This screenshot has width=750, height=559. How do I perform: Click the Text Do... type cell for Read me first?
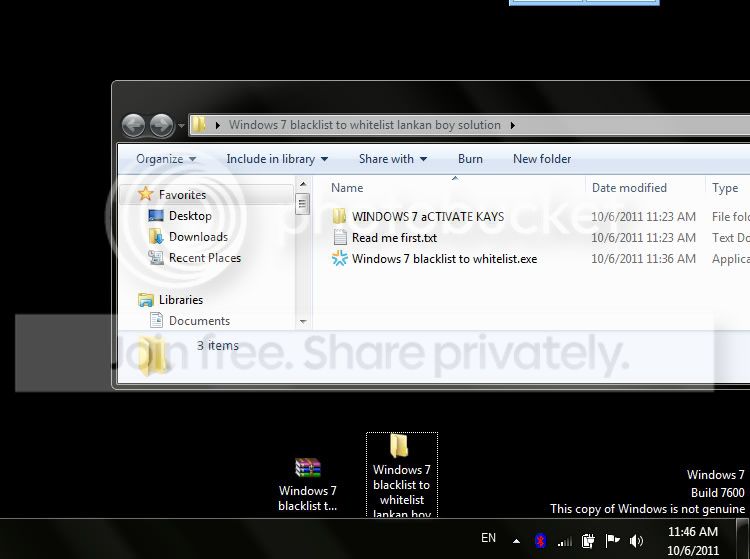[730, 238]
